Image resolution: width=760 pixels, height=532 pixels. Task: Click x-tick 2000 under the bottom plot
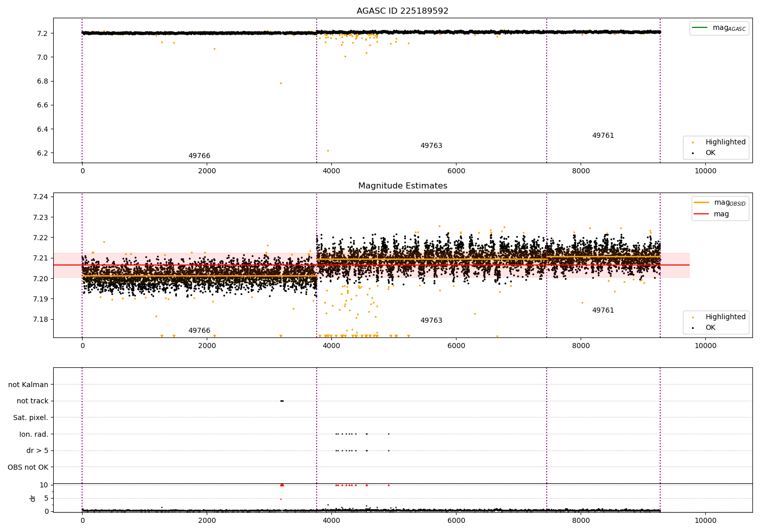[207, 520]
